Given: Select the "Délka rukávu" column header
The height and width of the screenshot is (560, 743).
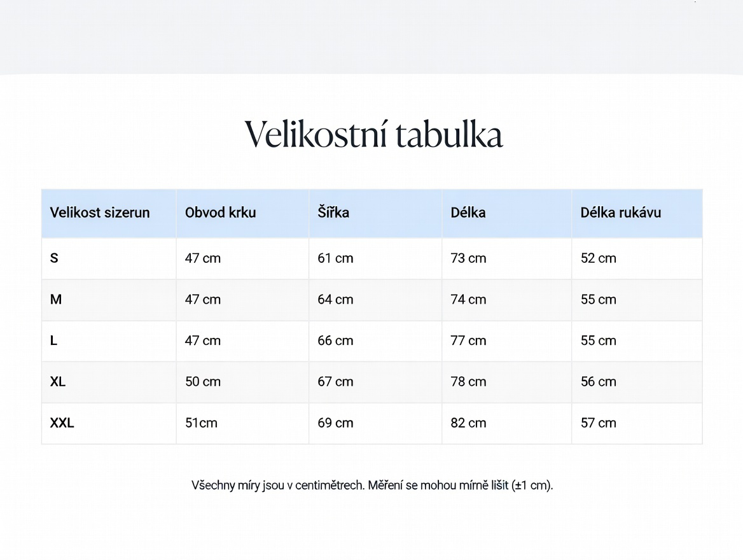Looking at the screenshot, I should point(620,213).
